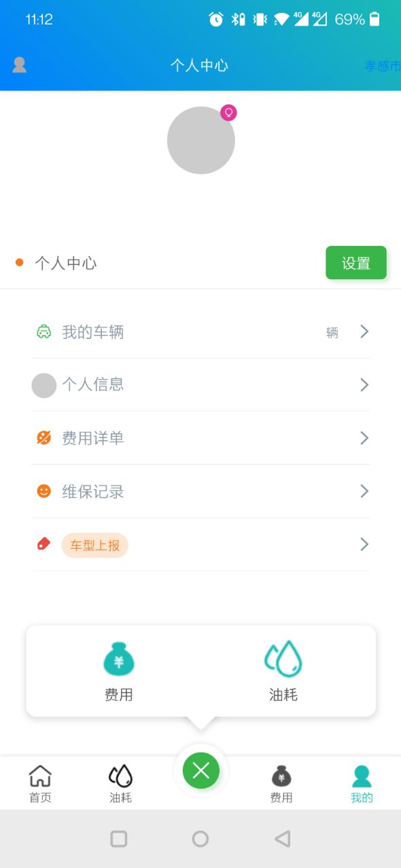Open 车型上报 via its chevron arrow
The height and width of the screenshot is (868, 401).
coord(364,544)
